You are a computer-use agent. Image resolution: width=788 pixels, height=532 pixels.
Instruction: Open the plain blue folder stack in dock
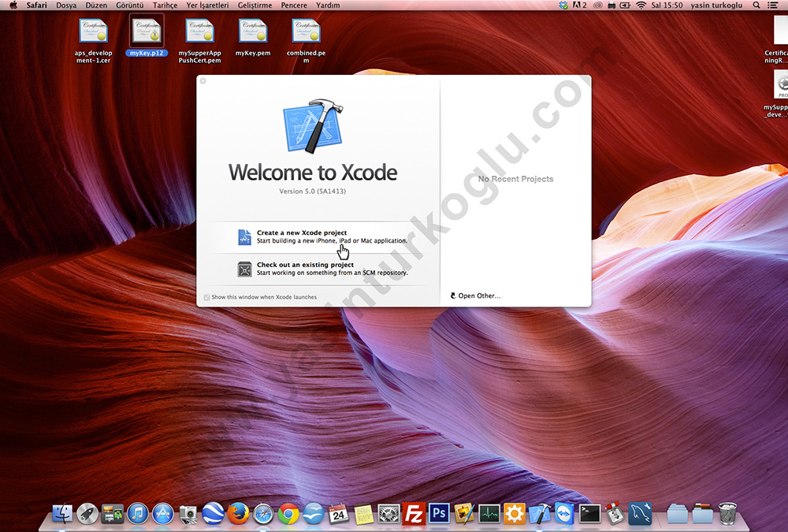tap(678, 513)
